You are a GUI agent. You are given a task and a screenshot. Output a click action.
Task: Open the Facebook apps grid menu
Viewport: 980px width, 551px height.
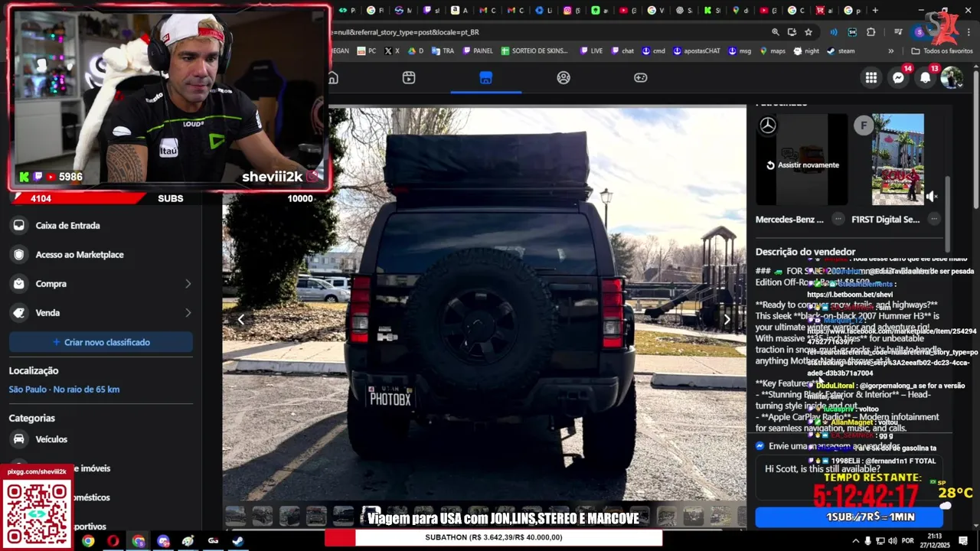coord(871,77)
